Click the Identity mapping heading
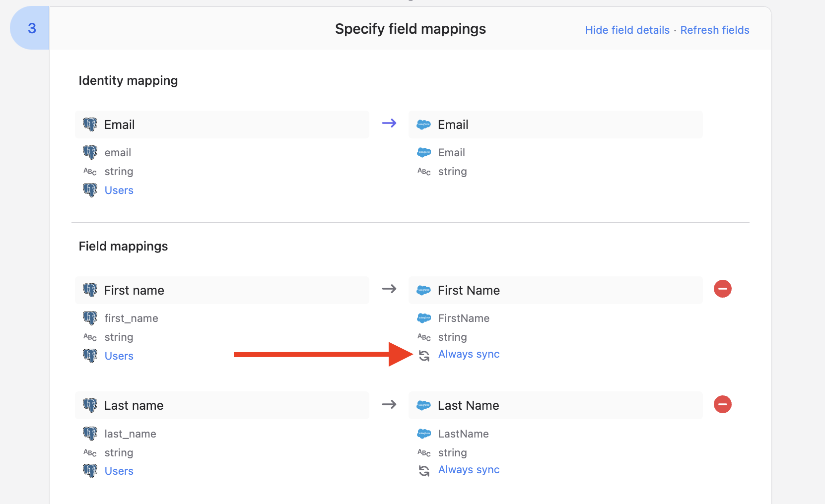 click(x=128, y=80)
